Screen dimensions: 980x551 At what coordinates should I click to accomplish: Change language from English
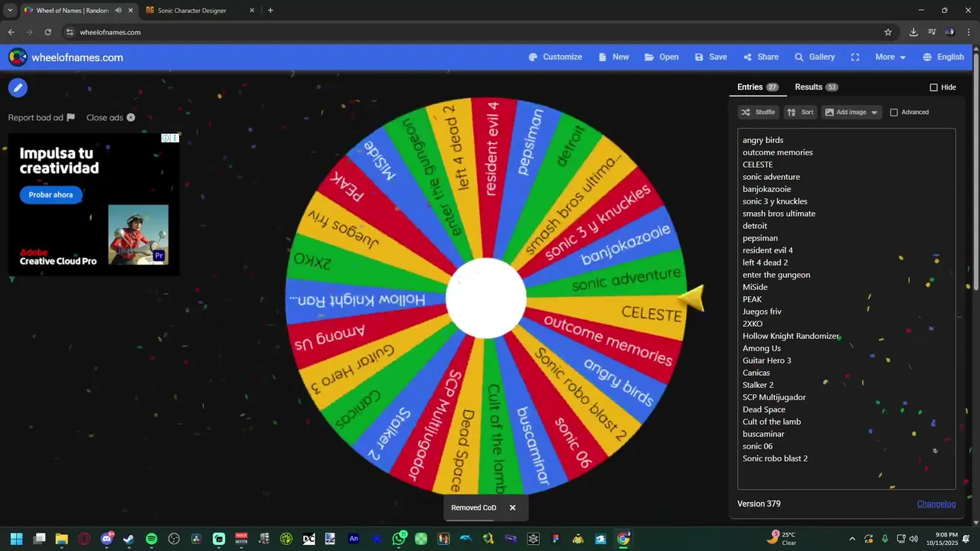click(x=943, y=57)
